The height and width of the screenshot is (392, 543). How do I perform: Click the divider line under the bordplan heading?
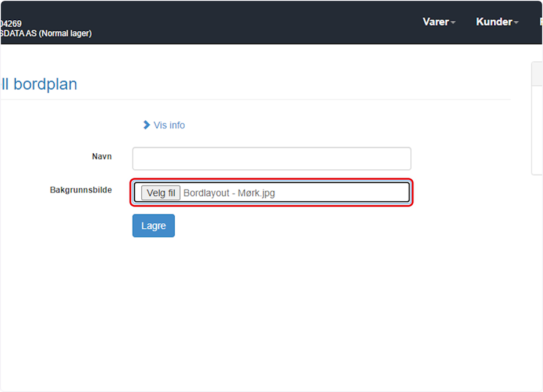[x=255, y=99]
